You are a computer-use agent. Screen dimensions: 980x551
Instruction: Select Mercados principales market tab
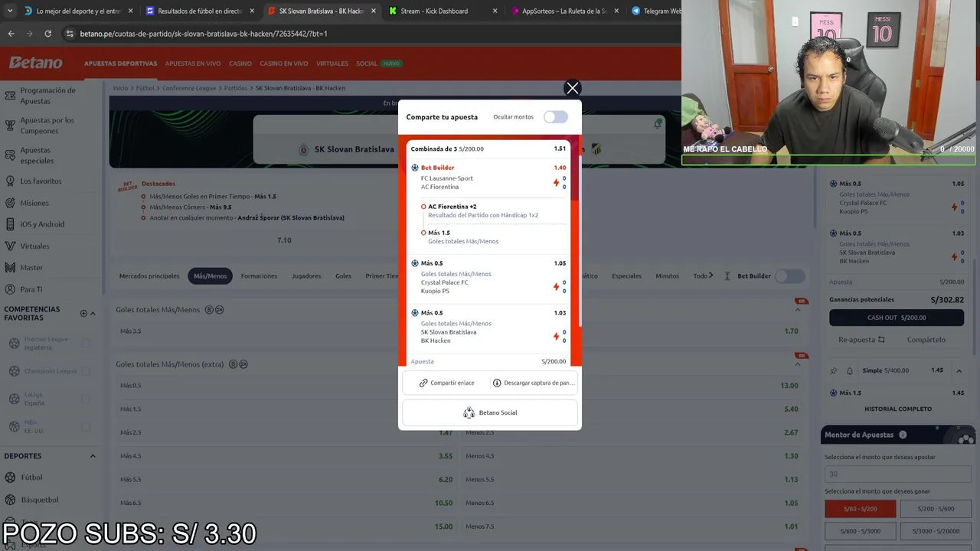point(149,276)
